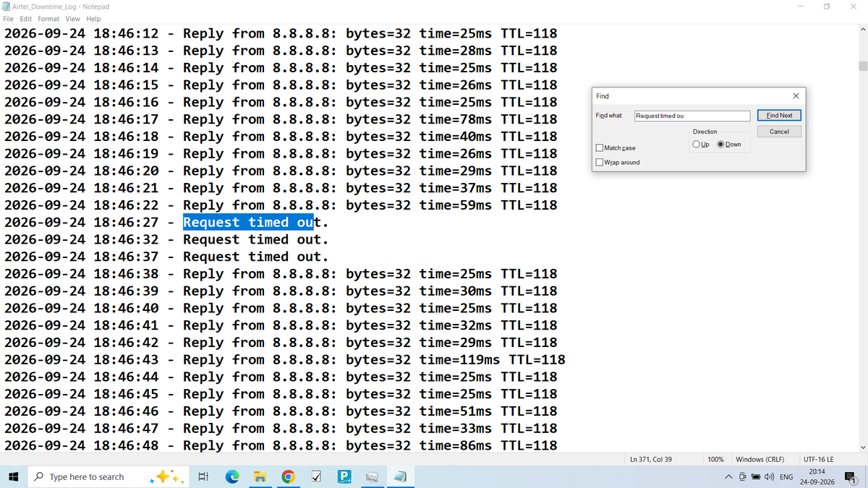Click the reply line showing time=119ms

click(x=285, y=360)
